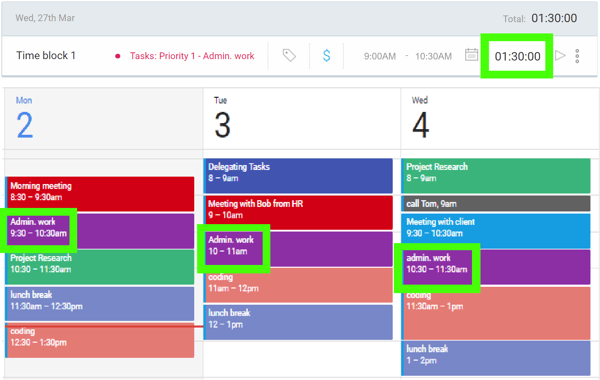Select the Wed 4 day header

[420, 118]
